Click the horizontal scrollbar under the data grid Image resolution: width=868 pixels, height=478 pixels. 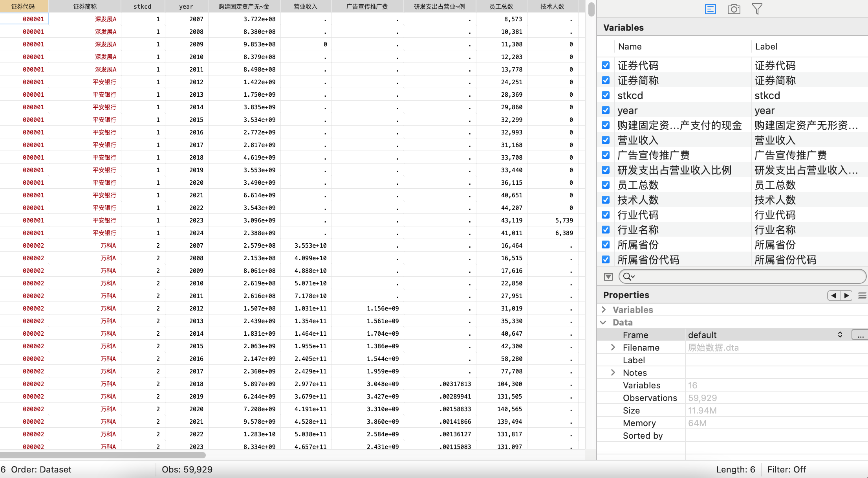[103, 455]
